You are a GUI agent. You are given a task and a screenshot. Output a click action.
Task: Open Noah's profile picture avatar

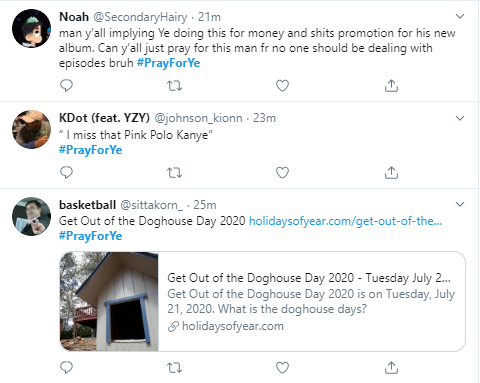(31, 28)
